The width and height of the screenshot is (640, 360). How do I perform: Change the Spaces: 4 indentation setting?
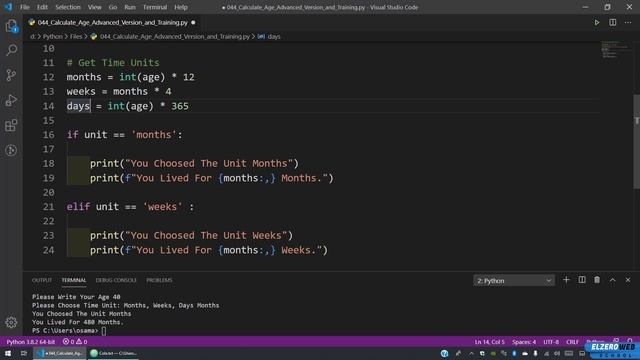tap(524, 342)
